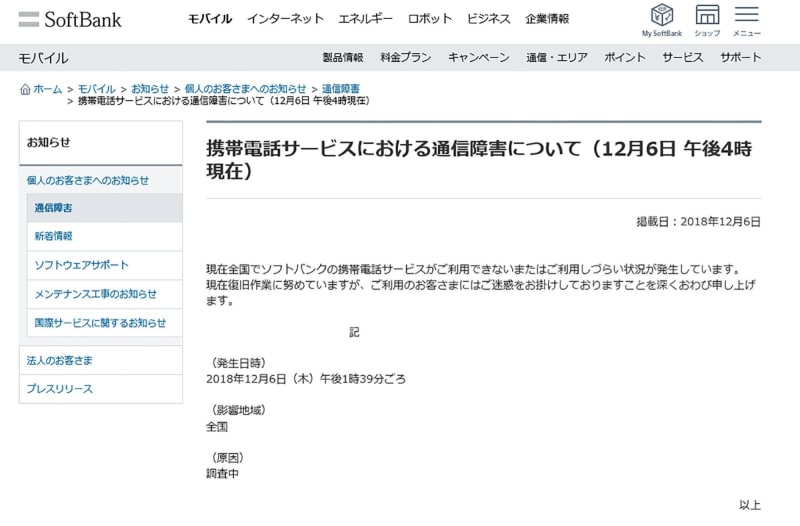Select インターネット in top navigation
The width and height of the screenshot is (800, 526).
pos(285,19)
